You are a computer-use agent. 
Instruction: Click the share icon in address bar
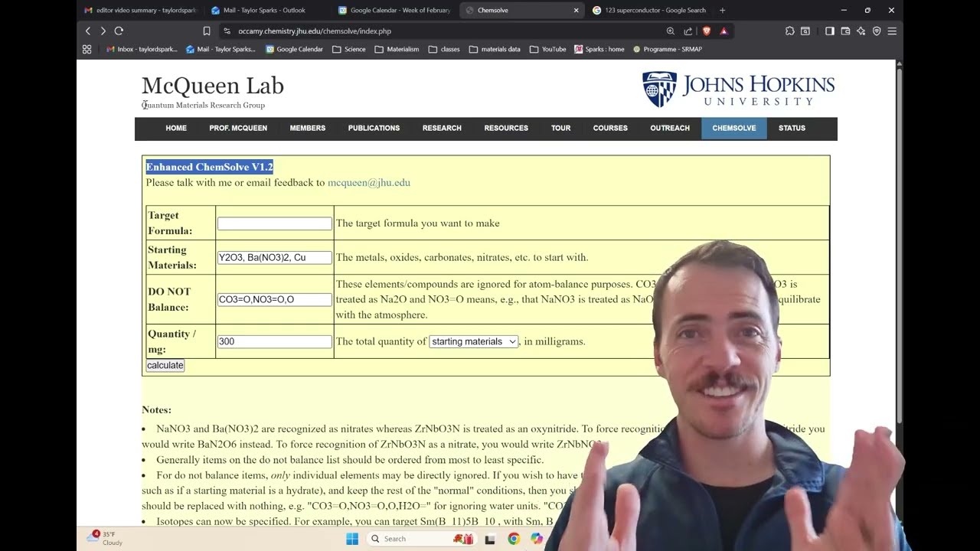point(688,31)
